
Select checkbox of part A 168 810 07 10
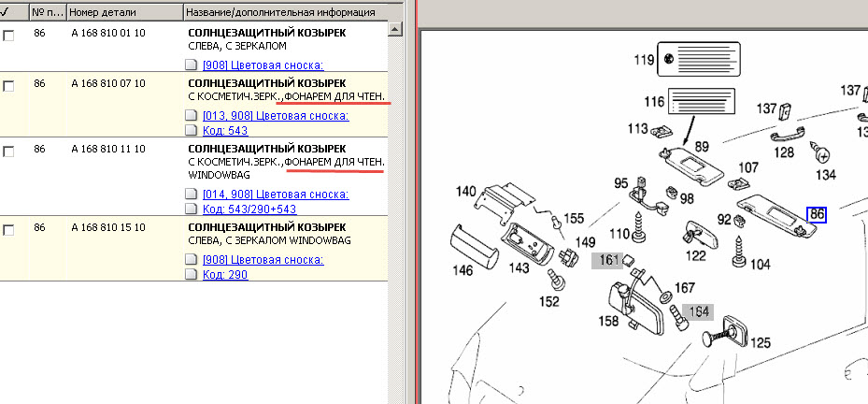(x=8, y=86)
